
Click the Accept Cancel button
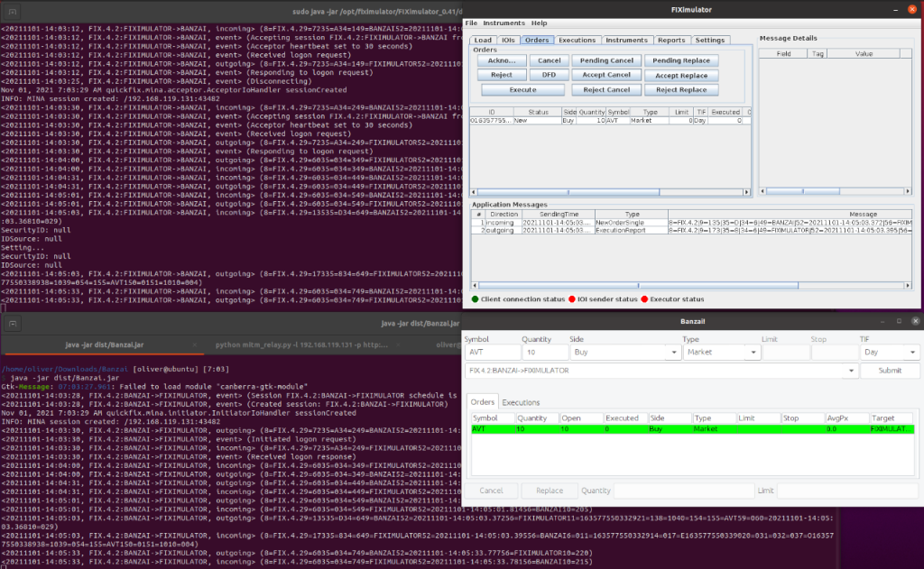tap(606, 76)
